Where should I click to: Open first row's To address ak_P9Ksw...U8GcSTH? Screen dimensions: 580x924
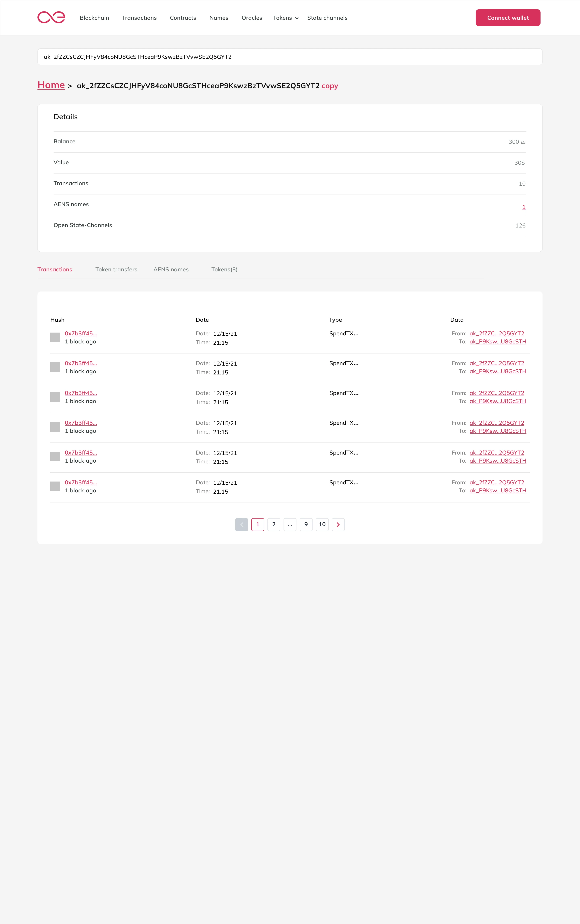click(498, 342)
